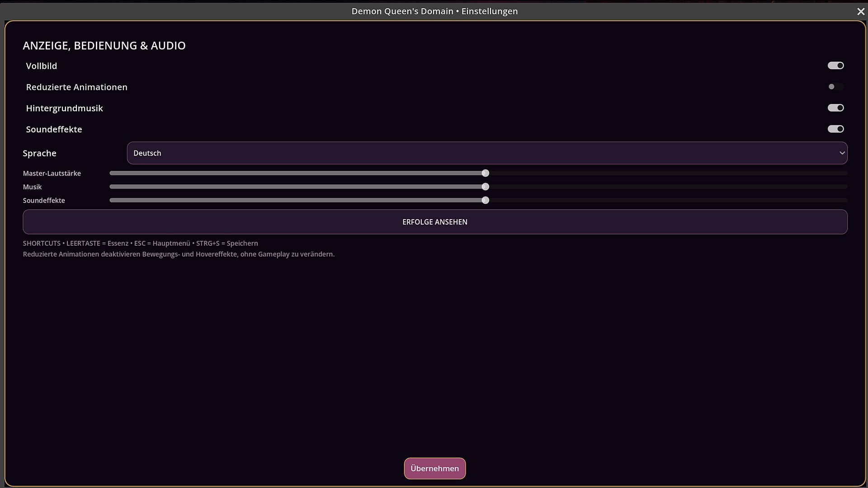
Task: Click the Musik volume slider knob
Action: click(x=485, y=187)
